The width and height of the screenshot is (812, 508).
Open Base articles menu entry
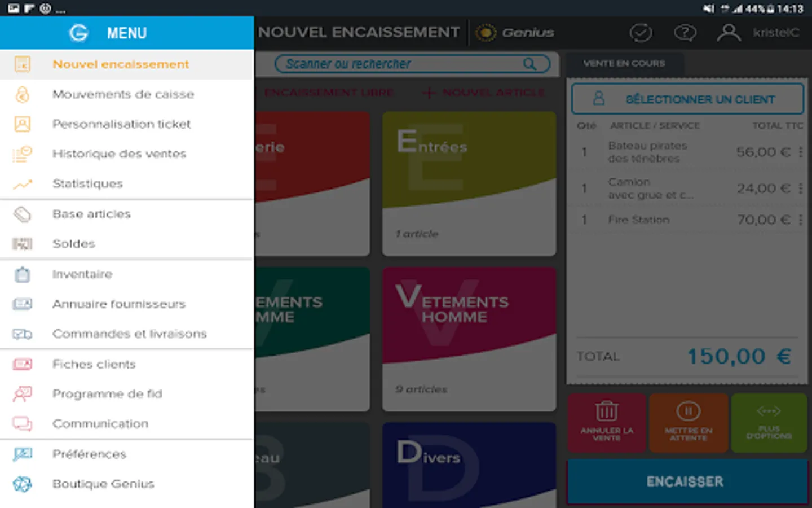coord(127,214)
